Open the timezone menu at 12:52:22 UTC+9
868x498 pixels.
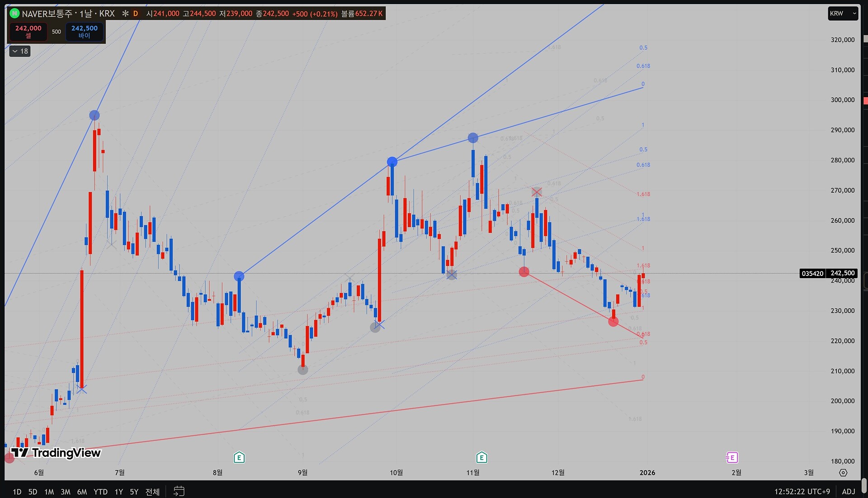(x=802, y=492)
